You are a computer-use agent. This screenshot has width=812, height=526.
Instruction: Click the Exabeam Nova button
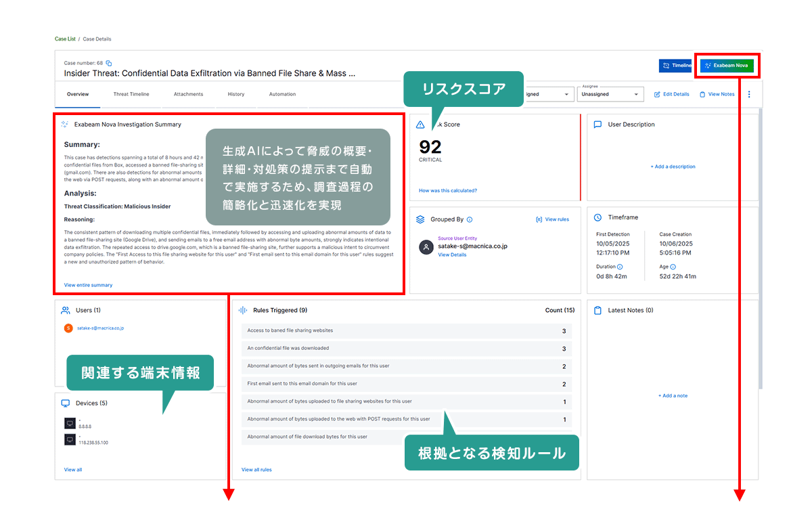click(x=727, y=66)
